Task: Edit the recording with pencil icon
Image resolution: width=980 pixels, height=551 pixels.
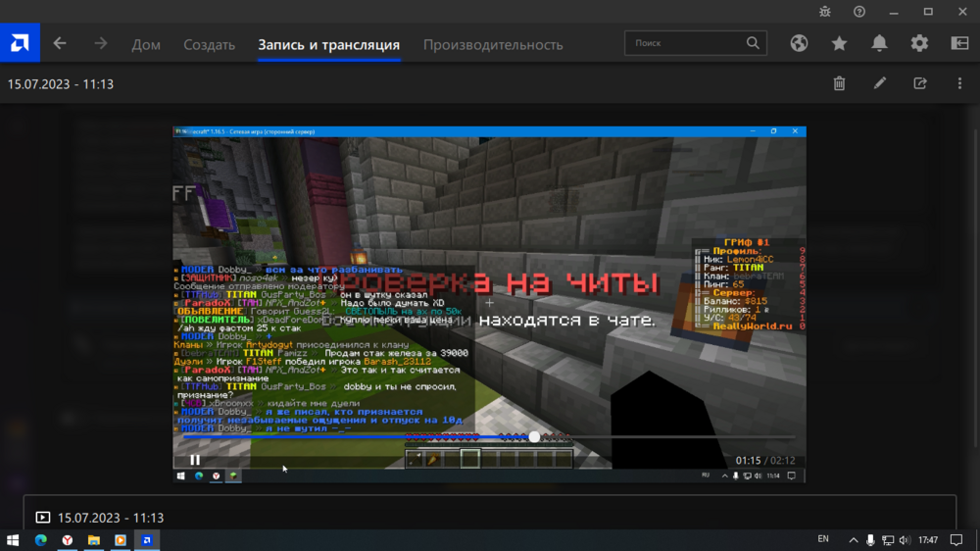Action: pos(879,83)
